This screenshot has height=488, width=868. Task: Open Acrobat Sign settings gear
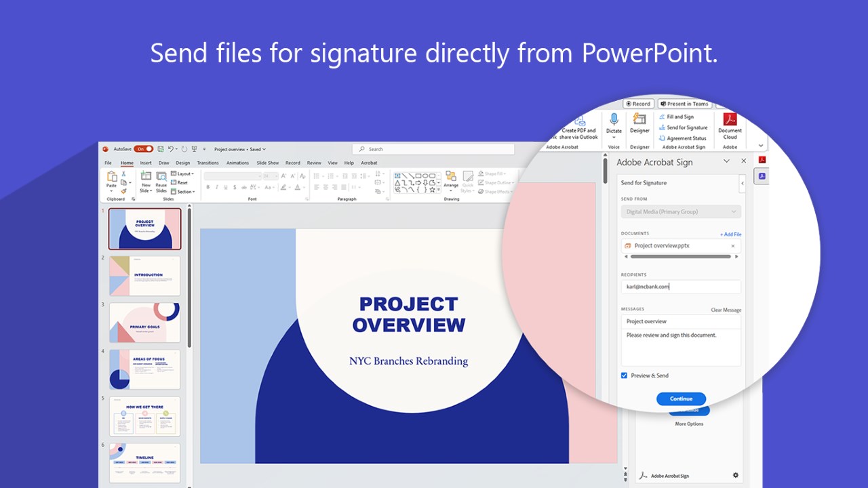[x=736, y=475]
